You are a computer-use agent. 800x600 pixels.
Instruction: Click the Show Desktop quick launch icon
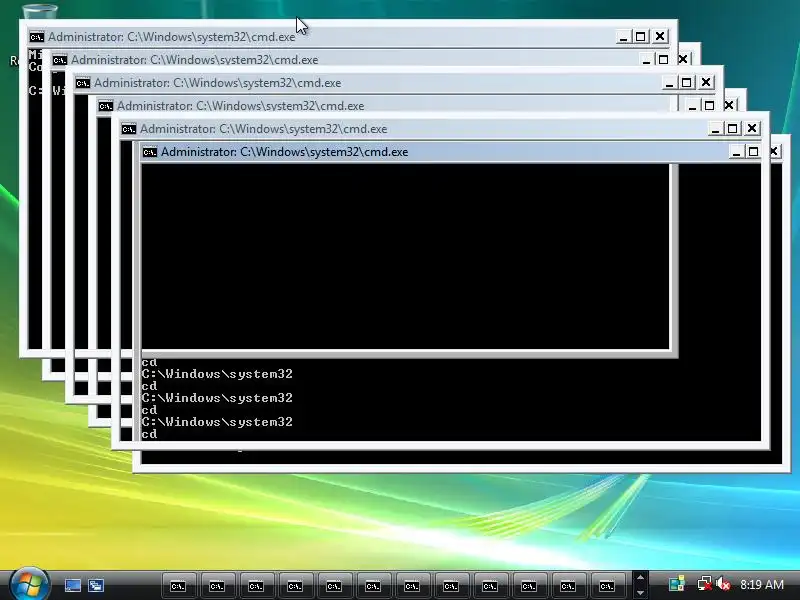coord(73,585)
